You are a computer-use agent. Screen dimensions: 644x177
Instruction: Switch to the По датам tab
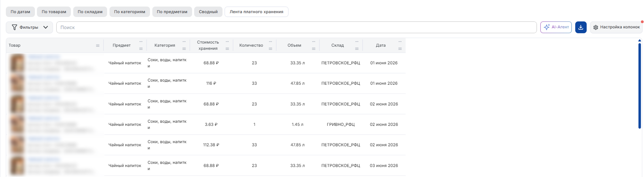[x=20, y=12]
